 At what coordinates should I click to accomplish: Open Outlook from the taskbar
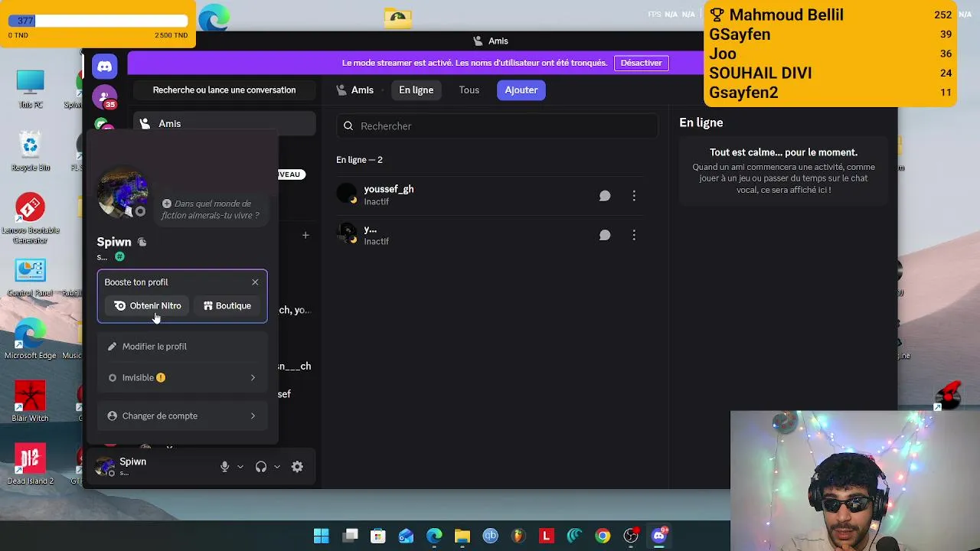point(406,536)
